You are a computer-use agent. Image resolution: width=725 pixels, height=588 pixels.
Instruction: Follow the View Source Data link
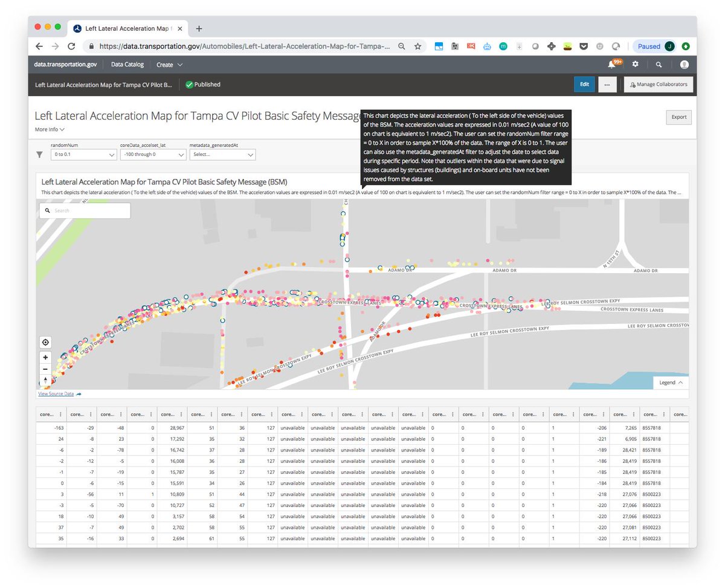[x=55, y=393]
